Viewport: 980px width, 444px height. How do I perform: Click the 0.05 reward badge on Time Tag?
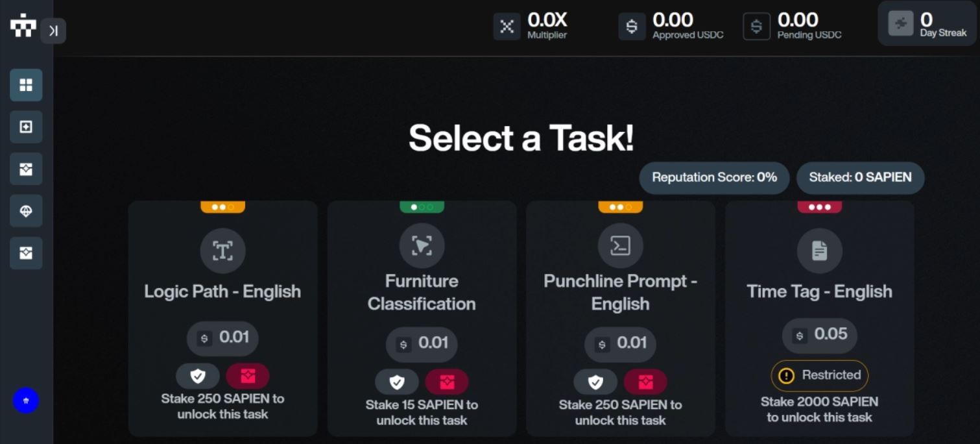[x=819, y=335]
